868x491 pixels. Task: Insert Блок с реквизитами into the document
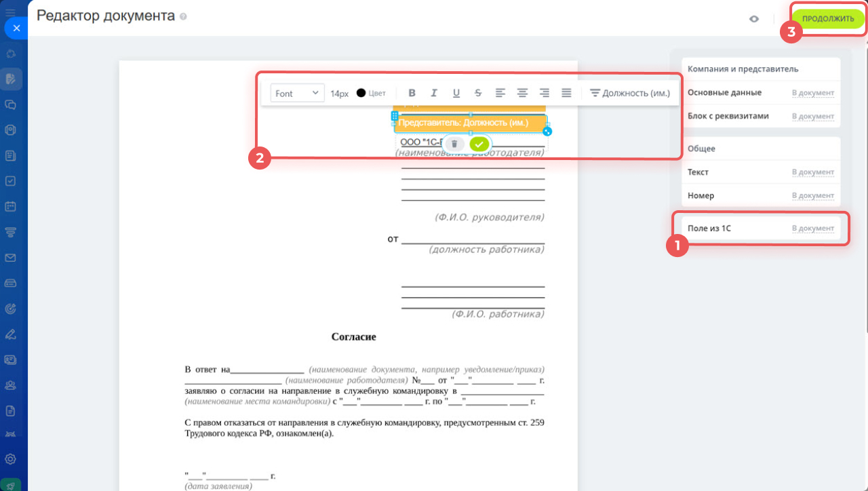point(813,117)
